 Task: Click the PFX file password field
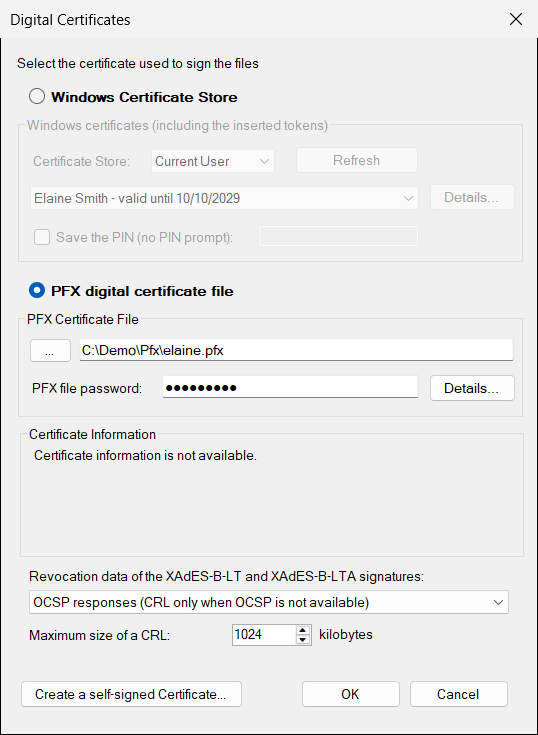(290, 387)
